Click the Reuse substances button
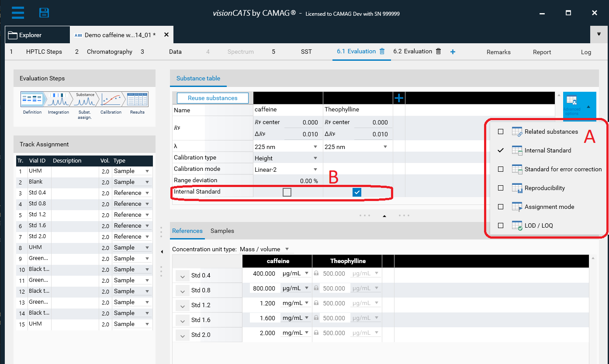Image resolution: width=609 pixels, height=364 pixels. click(213, 98)
